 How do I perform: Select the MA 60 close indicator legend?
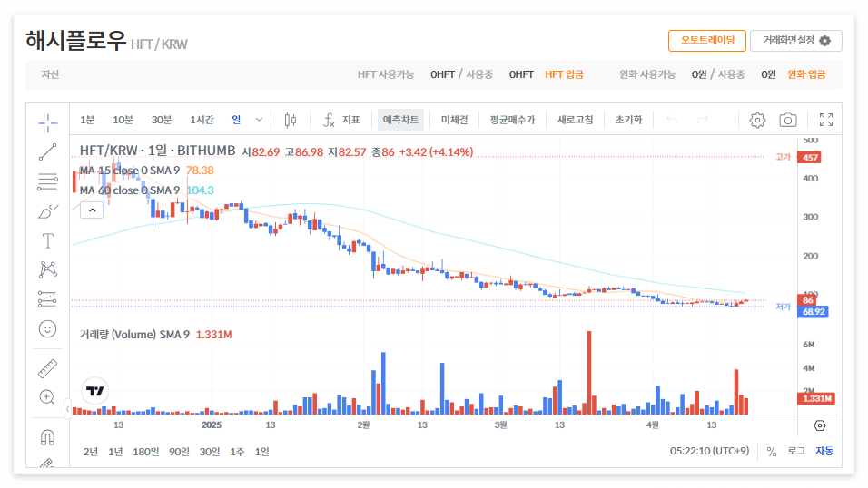130,190
